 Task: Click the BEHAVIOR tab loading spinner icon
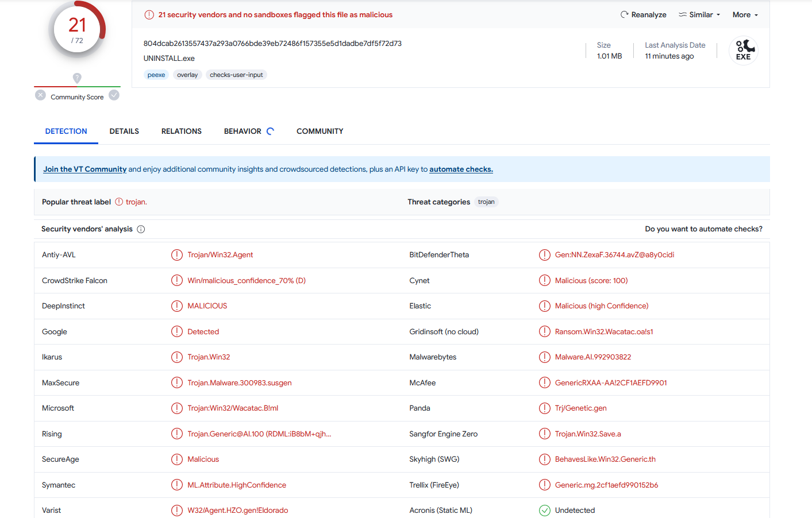[270, 132]
